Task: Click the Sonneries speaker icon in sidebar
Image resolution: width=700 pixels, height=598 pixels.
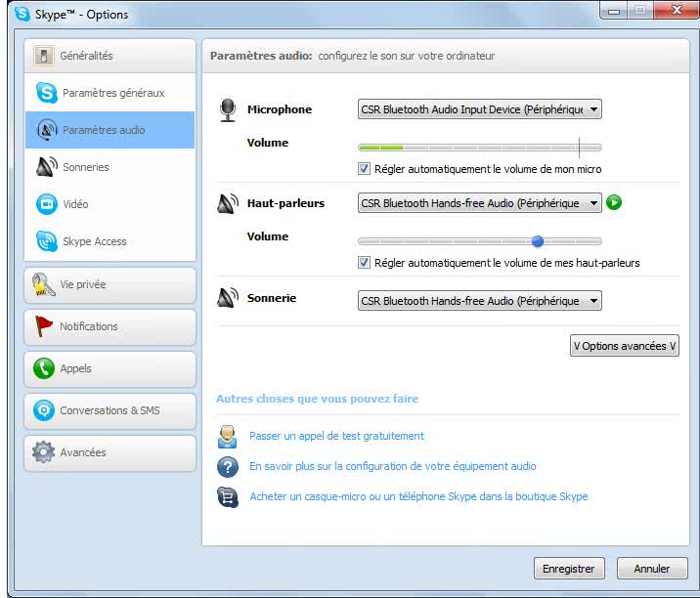Action: click(x=46, y=167)
